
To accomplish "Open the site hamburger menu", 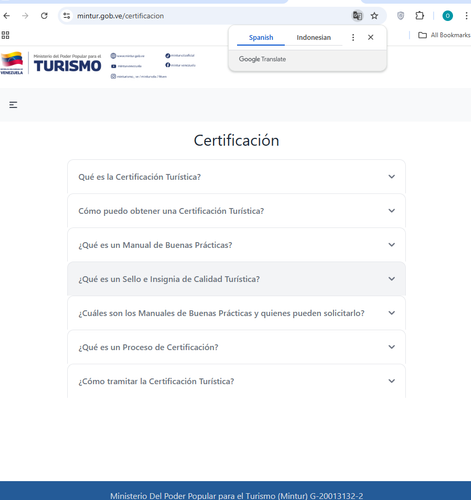I will [x=13, y=105].
